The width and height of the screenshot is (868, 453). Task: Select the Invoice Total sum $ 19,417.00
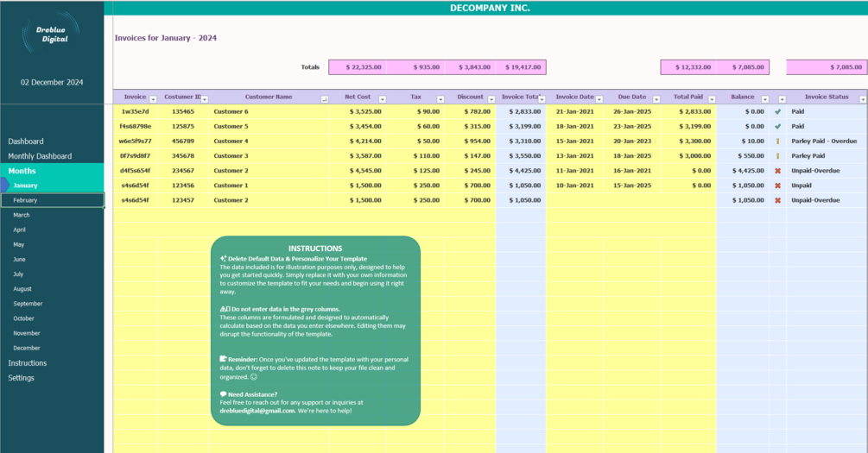[x=521, y=67]
